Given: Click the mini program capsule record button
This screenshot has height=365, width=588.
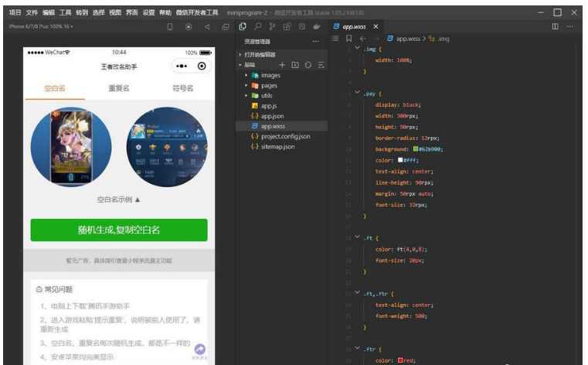Looking at the screenshot, I should pyautogui.click(x=202, y=67).
